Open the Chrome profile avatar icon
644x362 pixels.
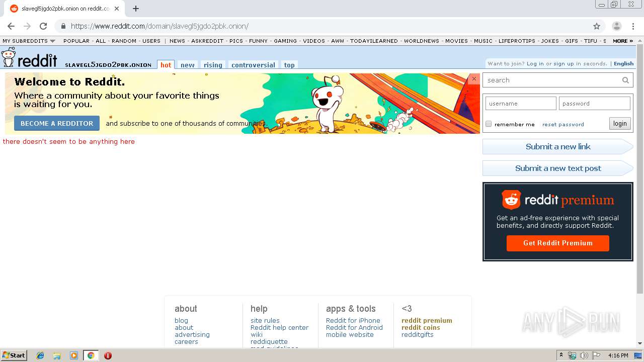[x=617, y=26]
